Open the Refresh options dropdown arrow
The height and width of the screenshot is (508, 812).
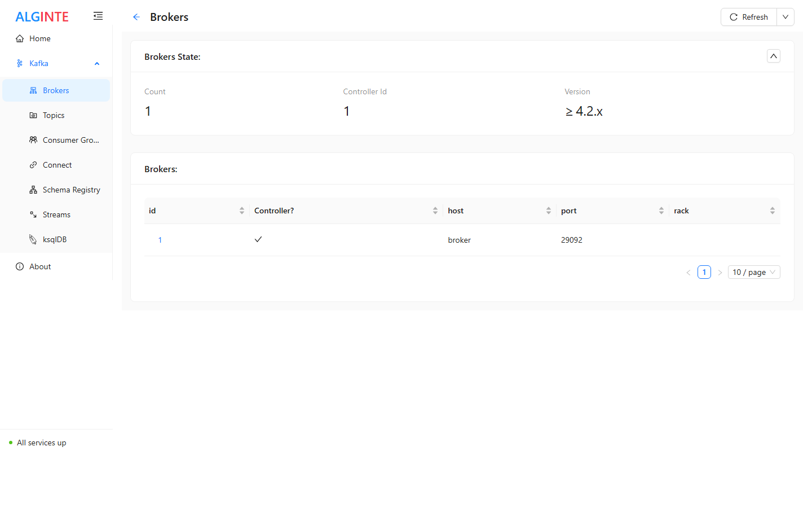coord(785,17)
